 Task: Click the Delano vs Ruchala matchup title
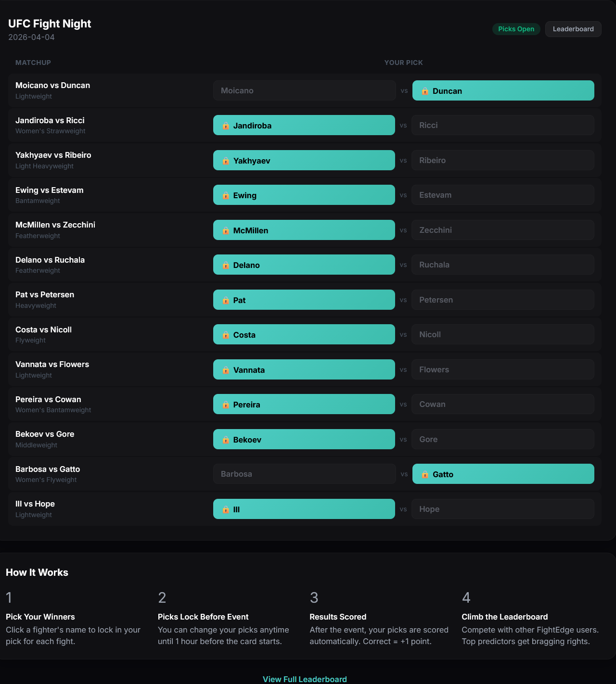[50, 260]
